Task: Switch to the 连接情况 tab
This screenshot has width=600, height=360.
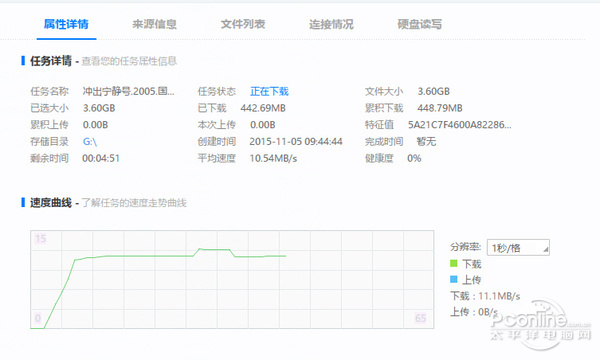Action: pyautogui.click(x=331, y=24)
